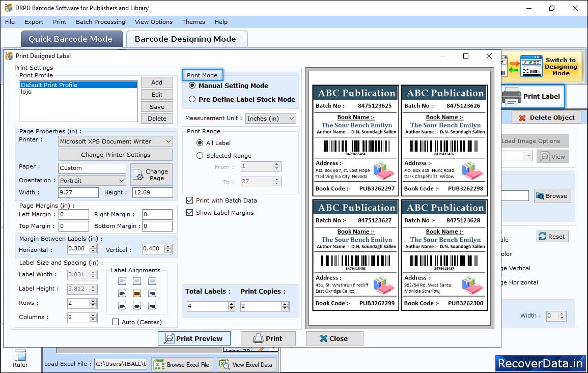Click the Paper Custom input field

pyautogui.click(x=92, y=168)
